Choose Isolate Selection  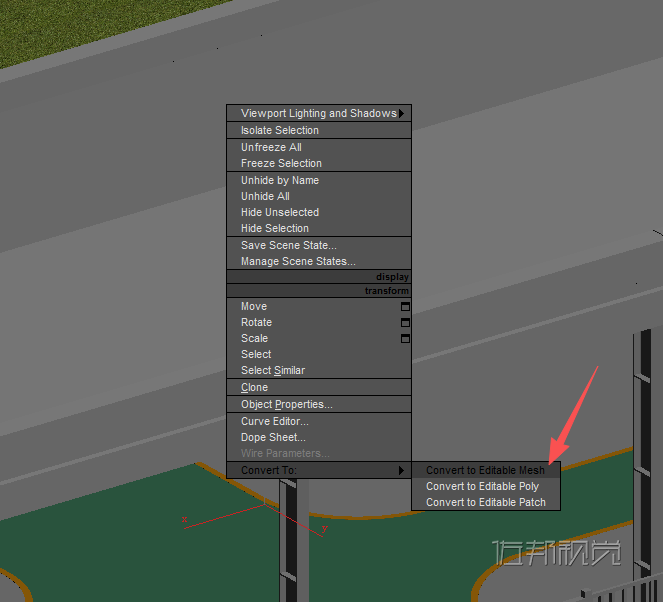click(319, 130)
